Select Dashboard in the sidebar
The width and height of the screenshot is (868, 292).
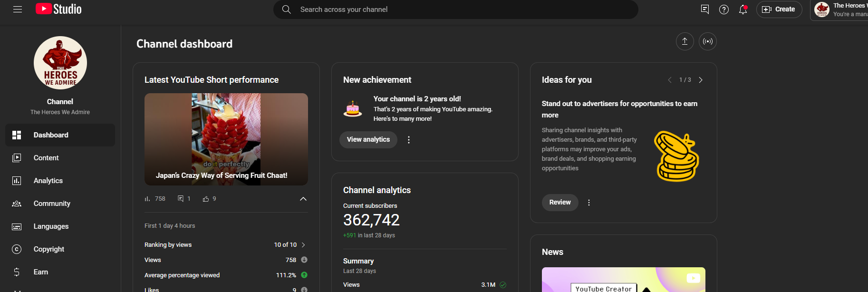(x=60, y=135)
